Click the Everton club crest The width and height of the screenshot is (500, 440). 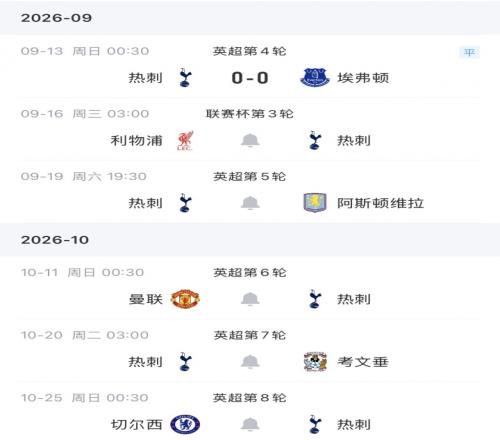pos(315,78)
